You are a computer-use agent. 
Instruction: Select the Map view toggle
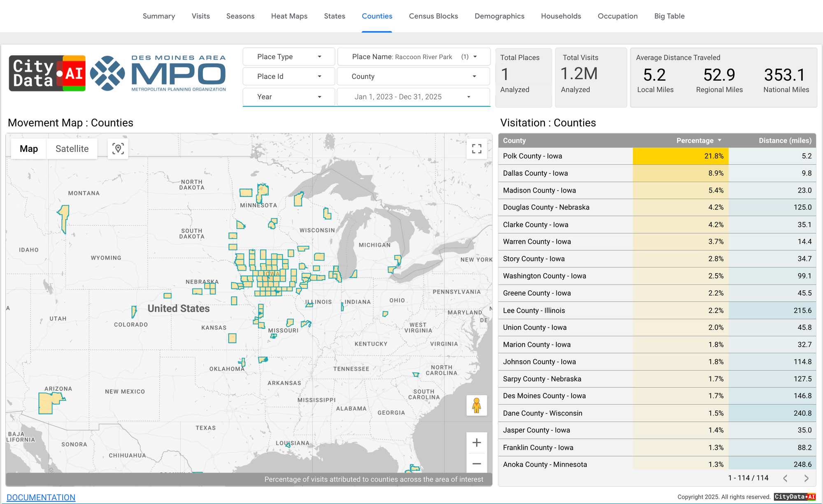pyautogui.click(x=29, y=149)
